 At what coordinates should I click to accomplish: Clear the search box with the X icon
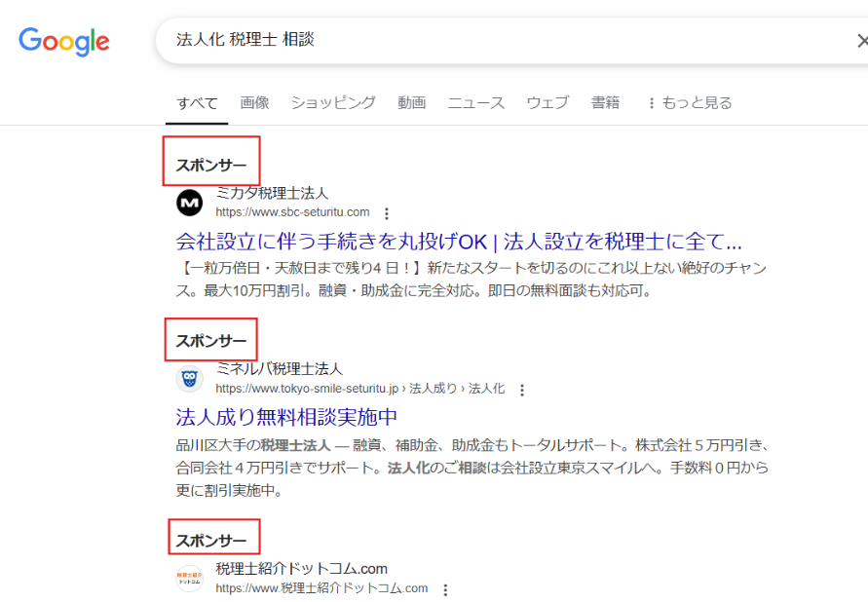coord(861,40)
